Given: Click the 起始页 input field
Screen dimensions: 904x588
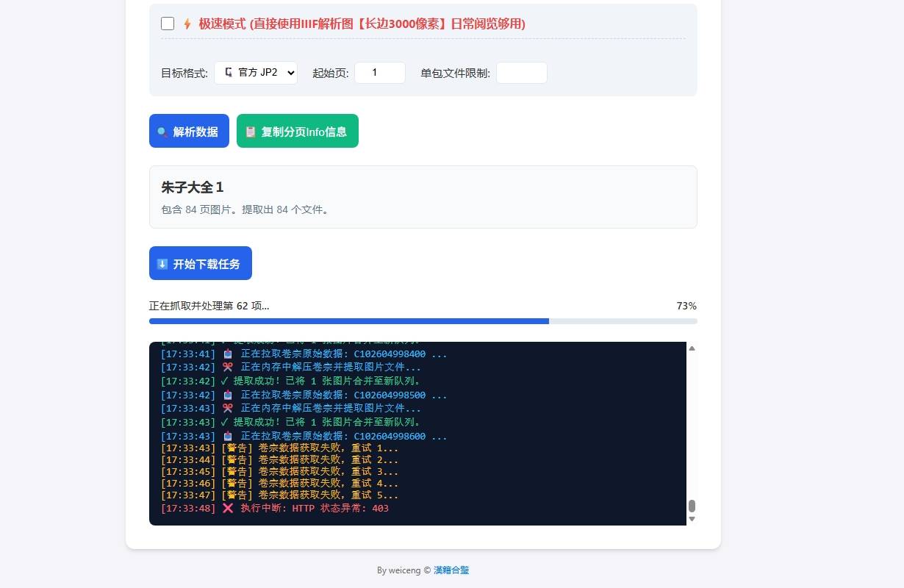Looking at the screenshot, I should tap(380, 73).
